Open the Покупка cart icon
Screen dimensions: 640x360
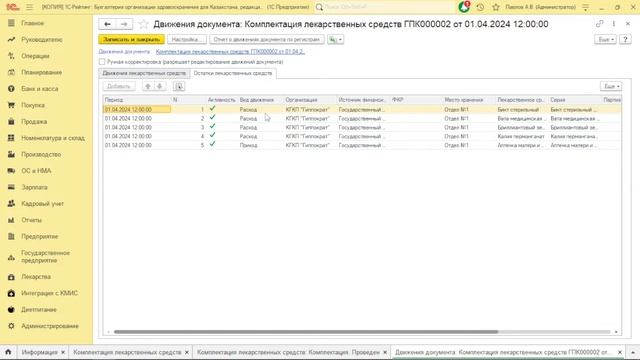coord(11,105)
